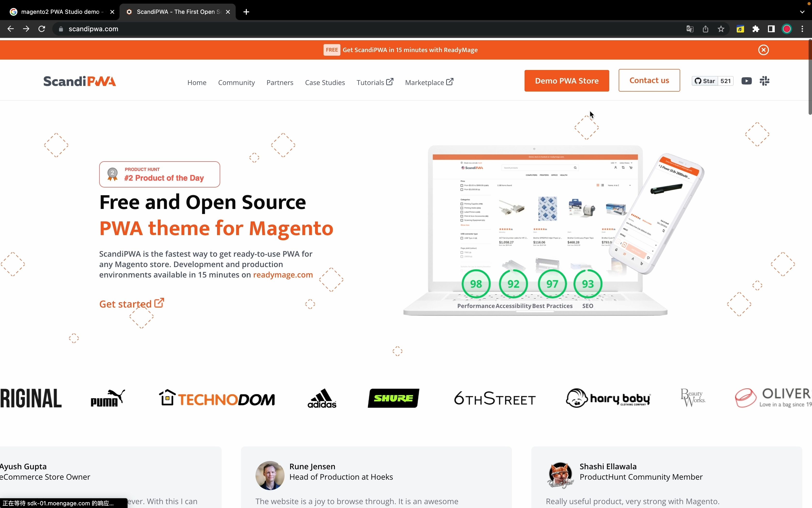Close the ScandiPWA tab
This screenshot has height=508, width=812.
228,12
